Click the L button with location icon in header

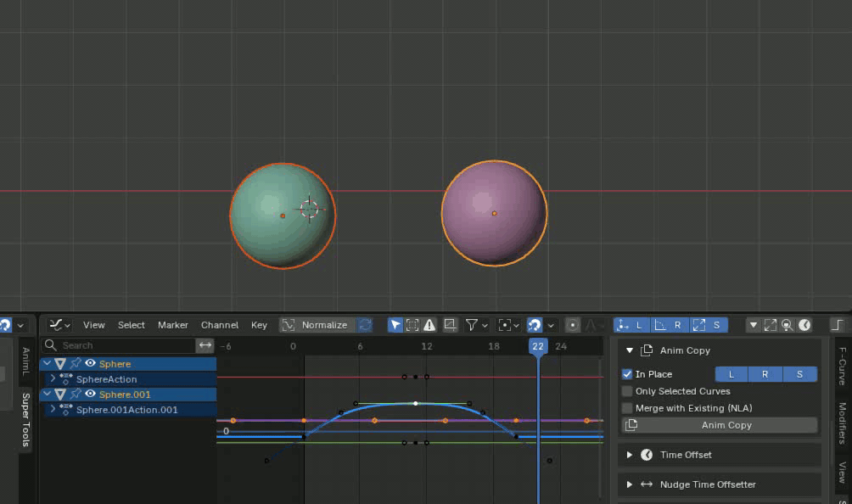[631, 325]
